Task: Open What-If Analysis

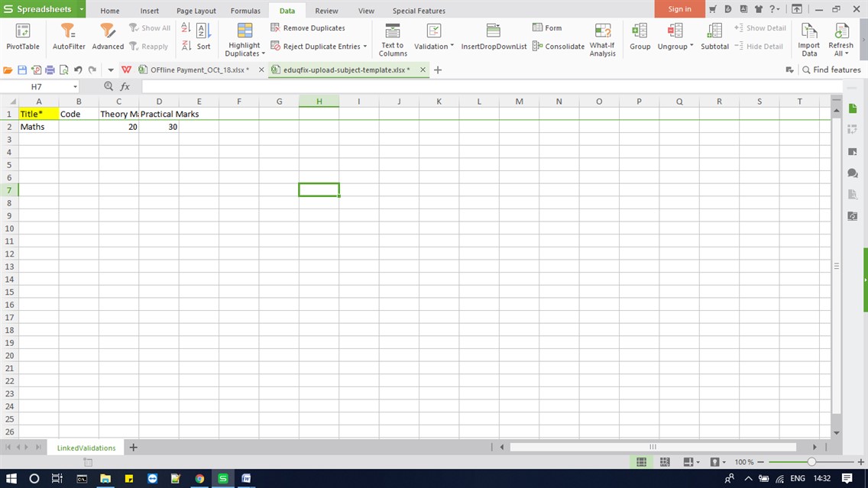Action: point(602,40)
